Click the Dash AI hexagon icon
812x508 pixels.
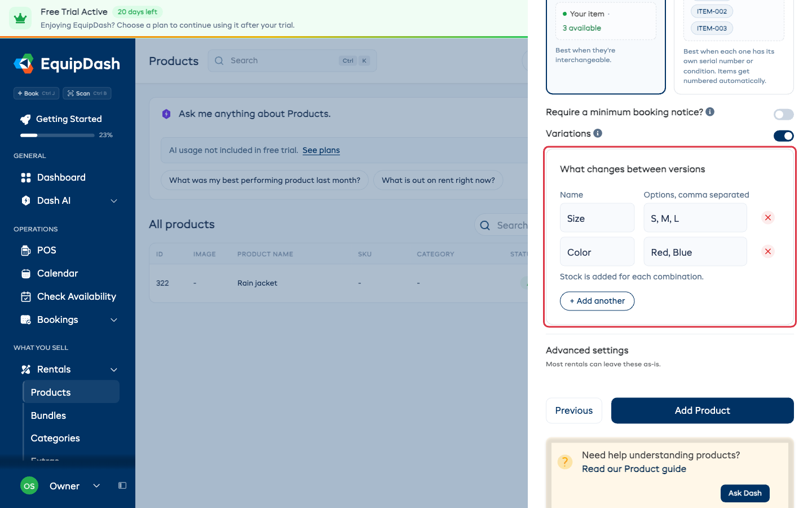pos(26,201)
